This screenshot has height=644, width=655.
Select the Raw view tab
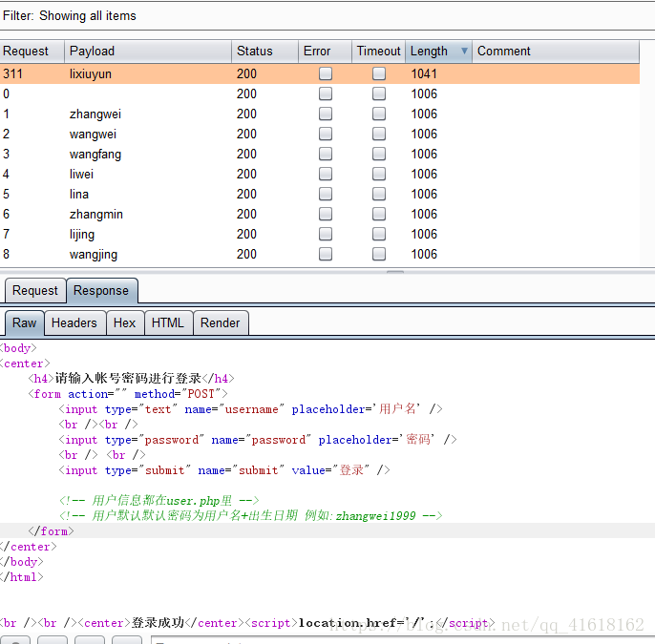point(24,323)
